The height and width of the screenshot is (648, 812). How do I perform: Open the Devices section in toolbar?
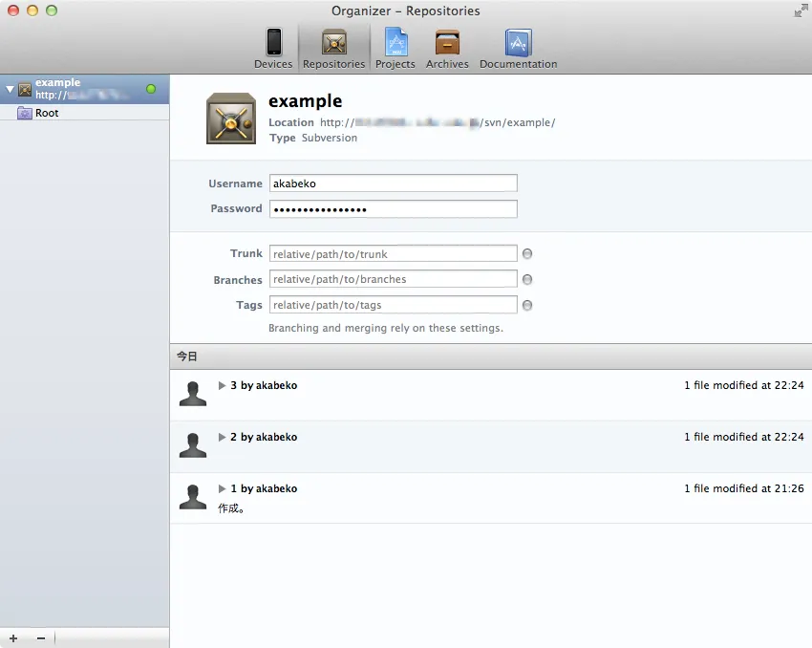(x=273, y=47)
